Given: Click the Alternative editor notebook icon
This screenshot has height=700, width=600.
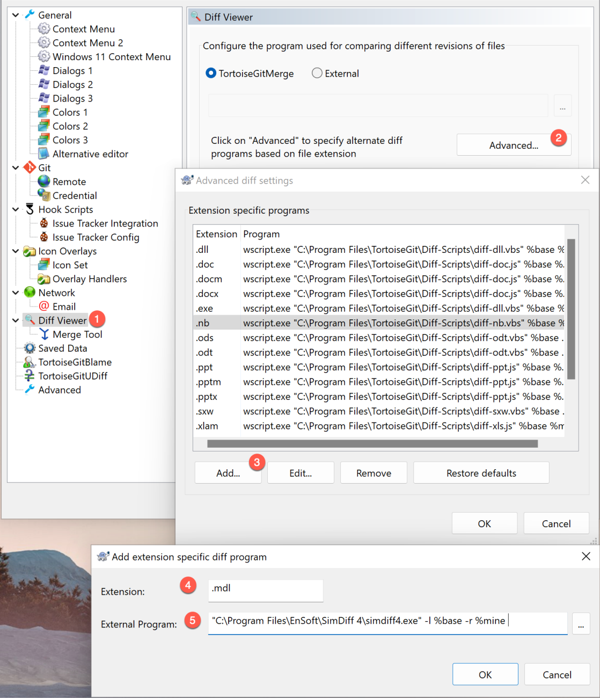Looking at the screenshot, I should [x=44, y=154].
